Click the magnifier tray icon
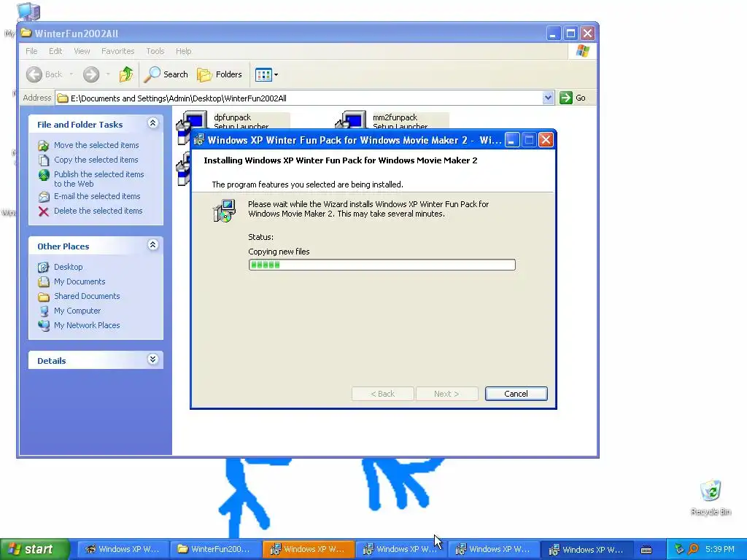747x560 pixels. 694,550
